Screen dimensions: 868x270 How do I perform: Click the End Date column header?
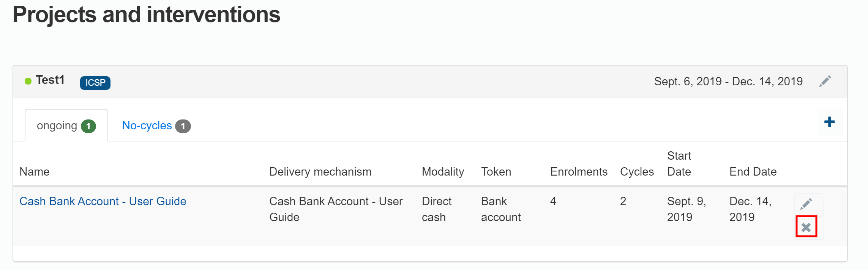pyautogui.click(x=753, y=172)
